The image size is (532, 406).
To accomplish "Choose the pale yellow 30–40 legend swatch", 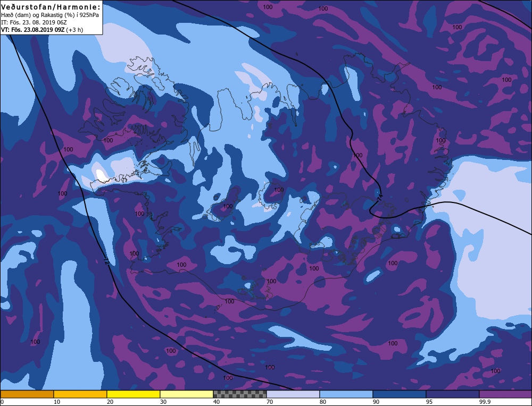I will click(x=187, y=394).
